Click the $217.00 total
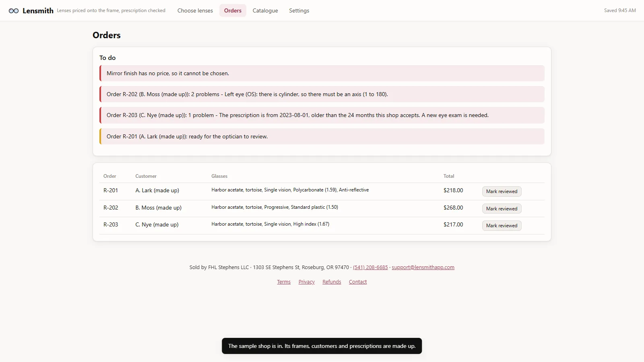Screen dimensions: 644x362 453,224
